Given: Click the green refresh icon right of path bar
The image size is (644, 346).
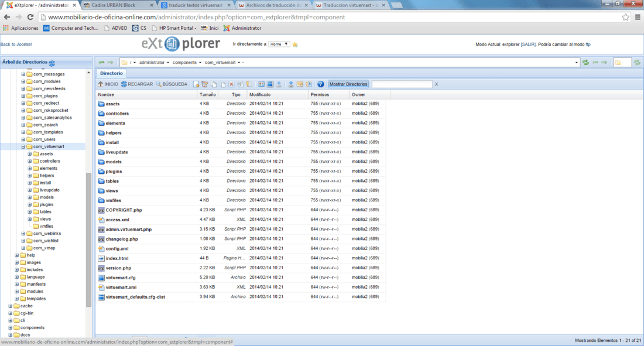Looking at the screenshot, I should [x=585, y=63].
